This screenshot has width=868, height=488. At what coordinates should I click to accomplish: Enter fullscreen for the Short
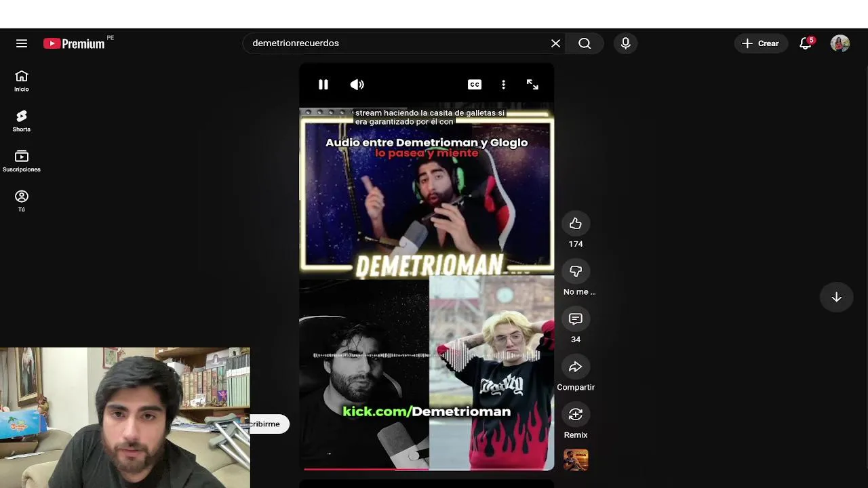[x=532, y=85]
